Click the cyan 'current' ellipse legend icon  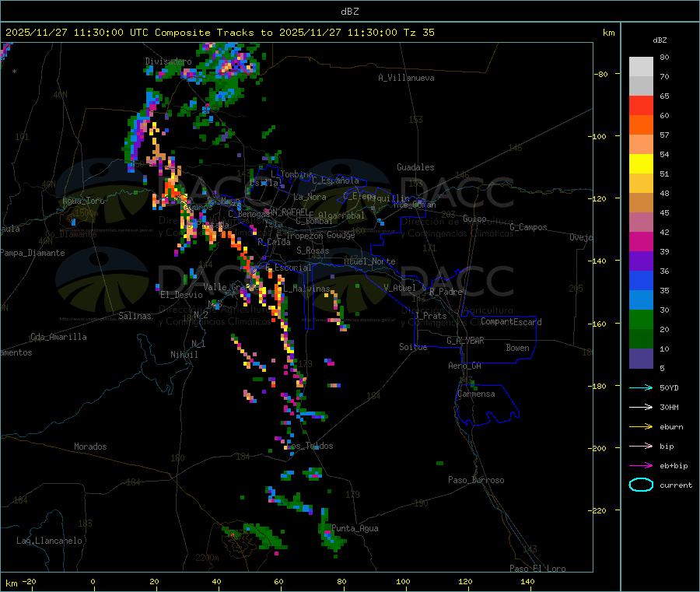click(641, 485)
